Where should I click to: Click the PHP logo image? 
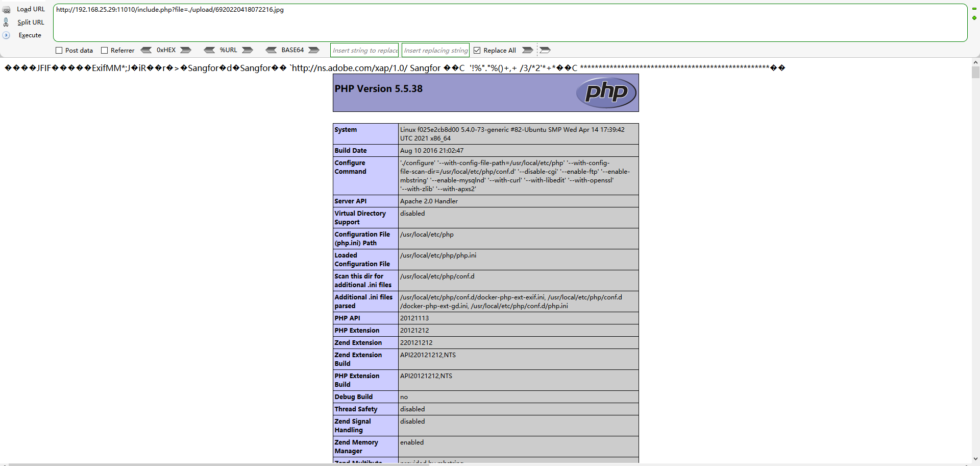click(606, 92)
